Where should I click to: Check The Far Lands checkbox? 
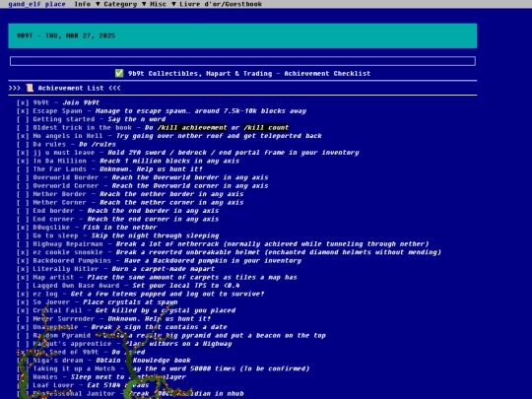[x=23, y=169]
